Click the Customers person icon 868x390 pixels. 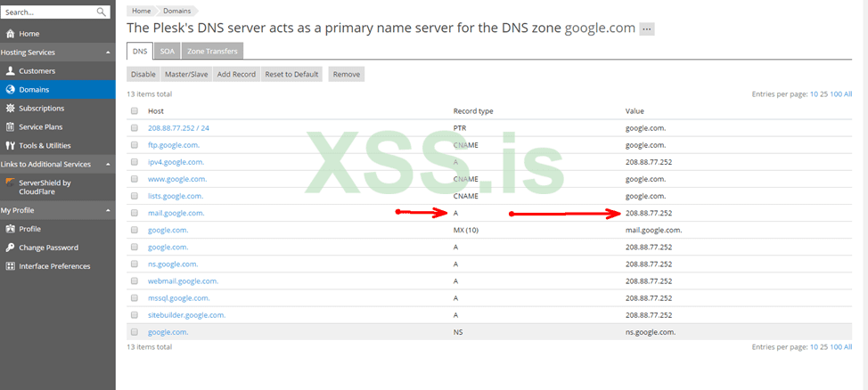click(10, 71)
